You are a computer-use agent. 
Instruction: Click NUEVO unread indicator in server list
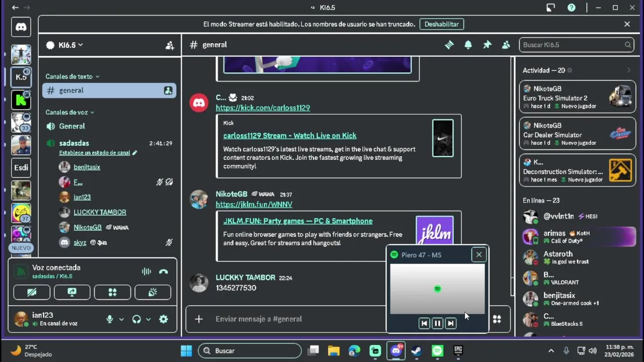(x=21, y=248)
